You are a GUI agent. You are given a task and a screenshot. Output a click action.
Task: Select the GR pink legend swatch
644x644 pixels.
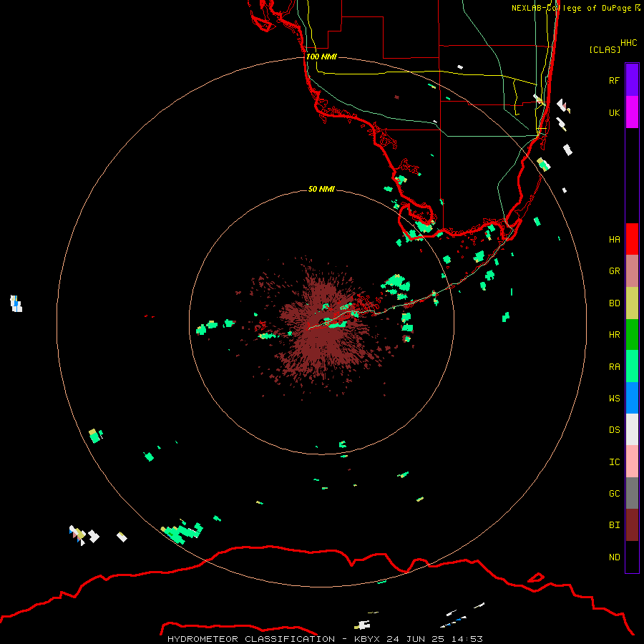pos(632,271)
